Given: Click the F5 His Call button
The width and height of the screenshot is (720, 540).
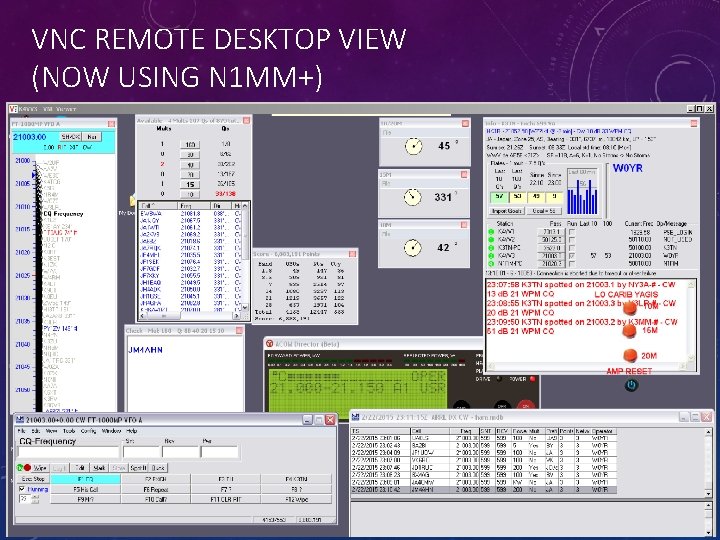Looking at the screenshot, I should pos(86,489).
